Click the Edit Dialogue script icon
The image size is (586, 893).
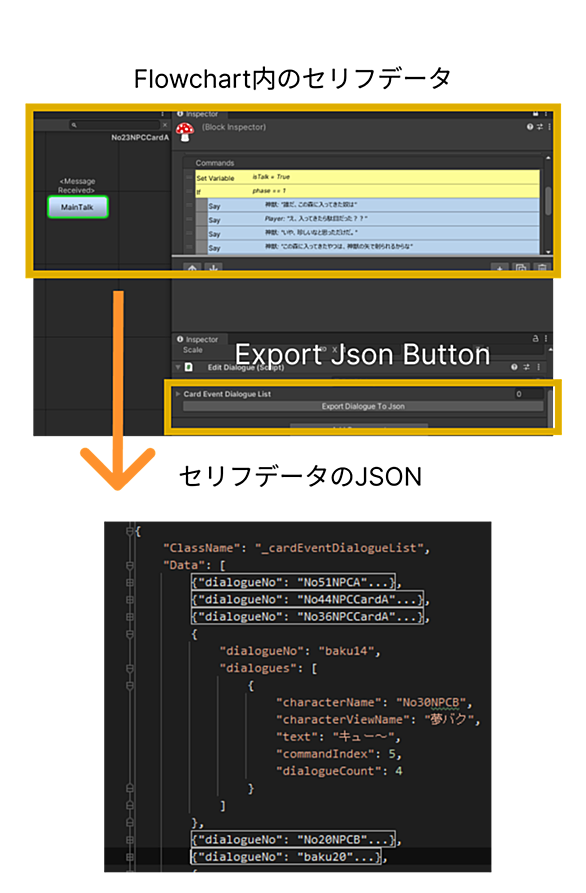(x=188, y=368)
